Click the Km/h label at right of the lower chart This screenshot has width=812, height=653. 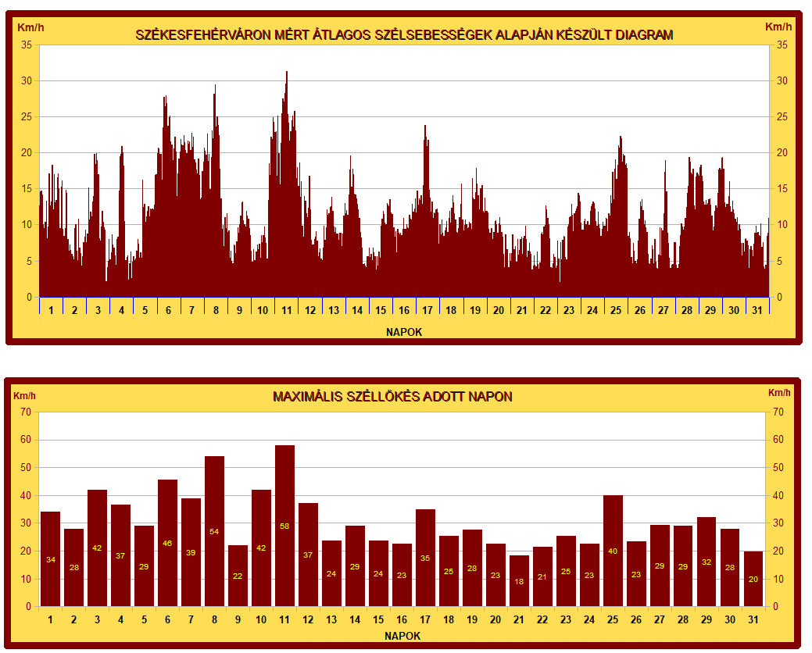click(779, 393)
